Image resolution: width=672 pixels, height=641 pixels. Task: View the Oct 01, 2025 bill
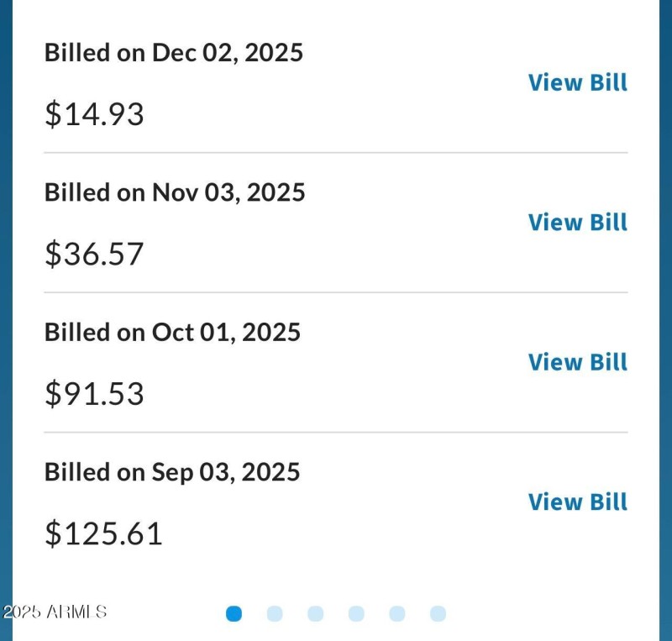577,362
